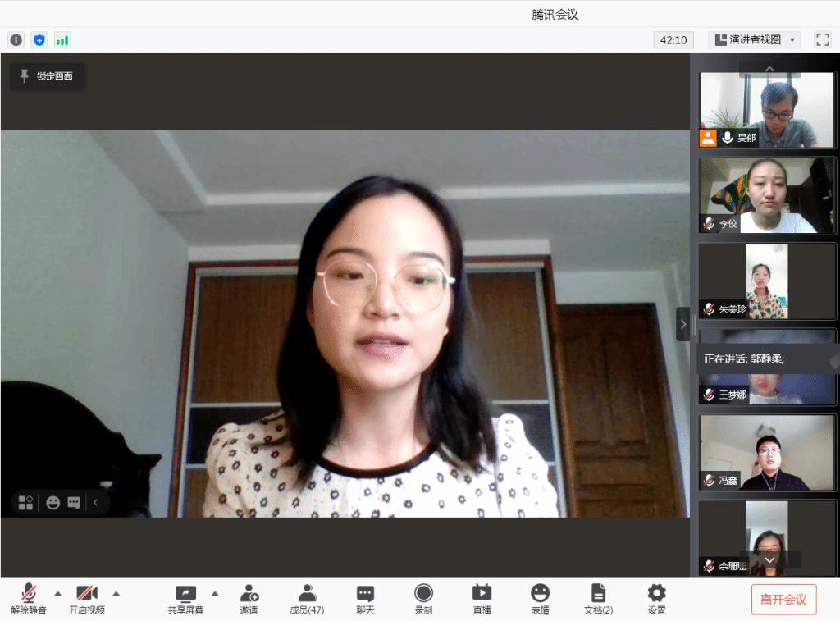Select 冯鑫's video thumbnail
The image size is (840, 621).
click(766, 452)
